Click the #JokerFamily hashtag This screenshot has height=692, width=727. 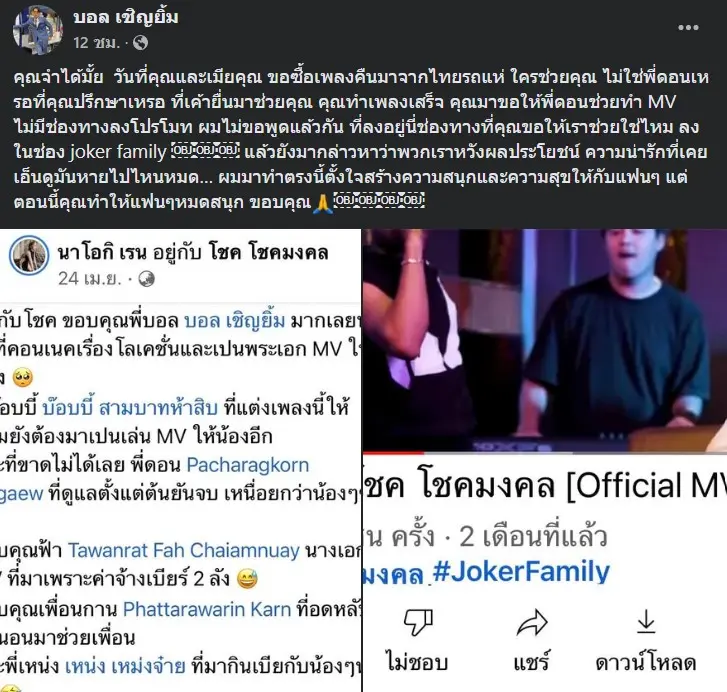click(x=521, y=572)
